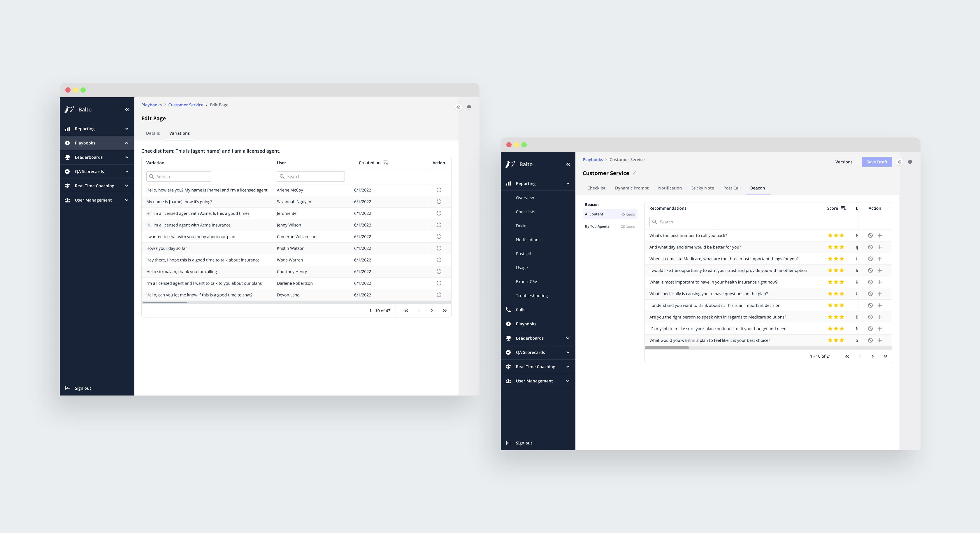The height and width of the screenshot is (533, 980).
Task: Switch to the Variations tab
Action: pyautogui.click(x=179, y=133)
